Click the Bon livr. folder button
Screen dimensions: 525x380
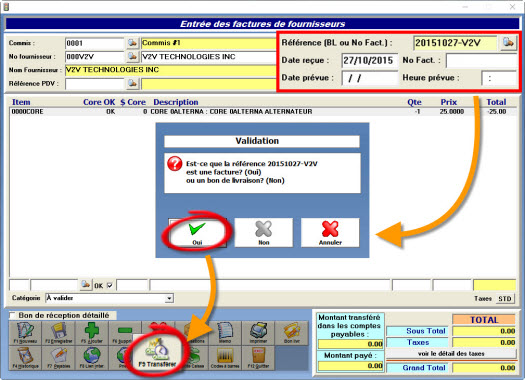click(292, 333)
